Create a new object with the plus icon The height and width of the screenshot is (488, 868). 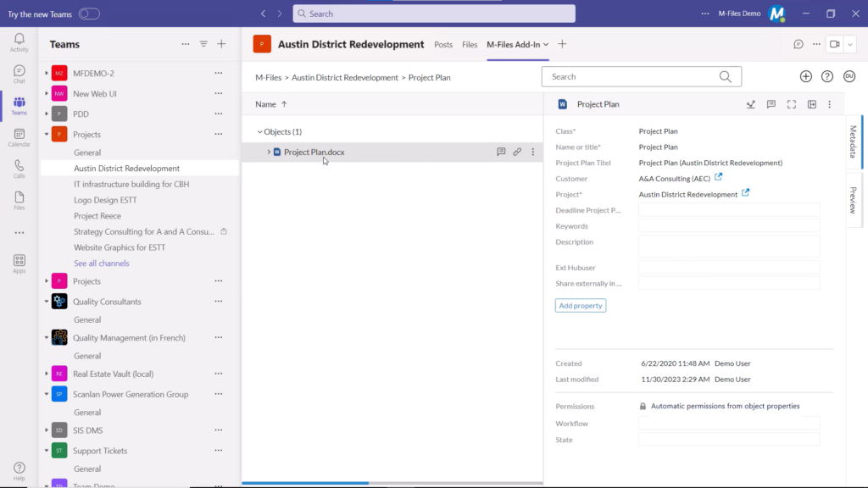(x=805, y=76)
